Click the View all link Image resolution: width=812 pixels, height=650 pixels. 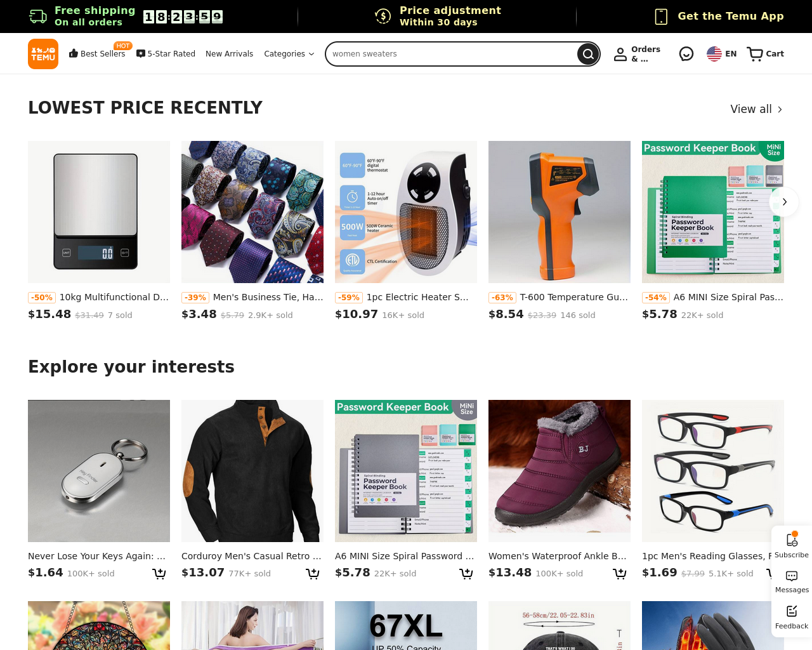(756, 109)
